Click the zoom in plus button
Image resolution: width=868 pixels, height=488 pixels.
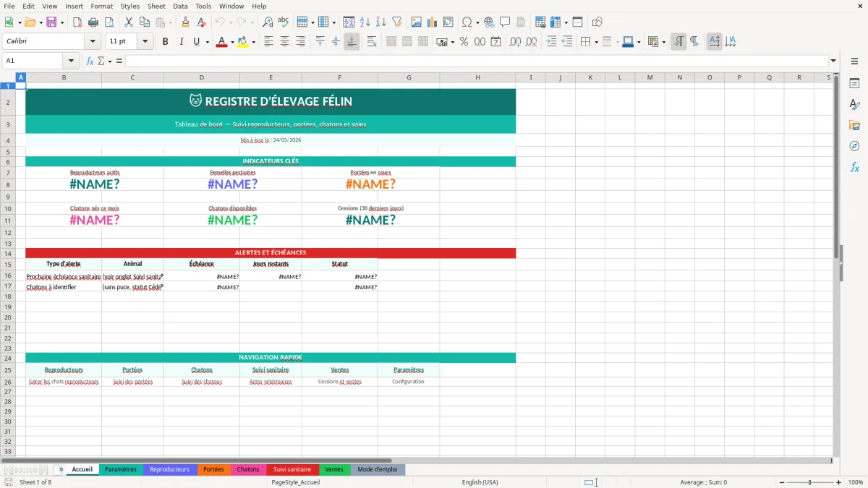tap(838, 482)
